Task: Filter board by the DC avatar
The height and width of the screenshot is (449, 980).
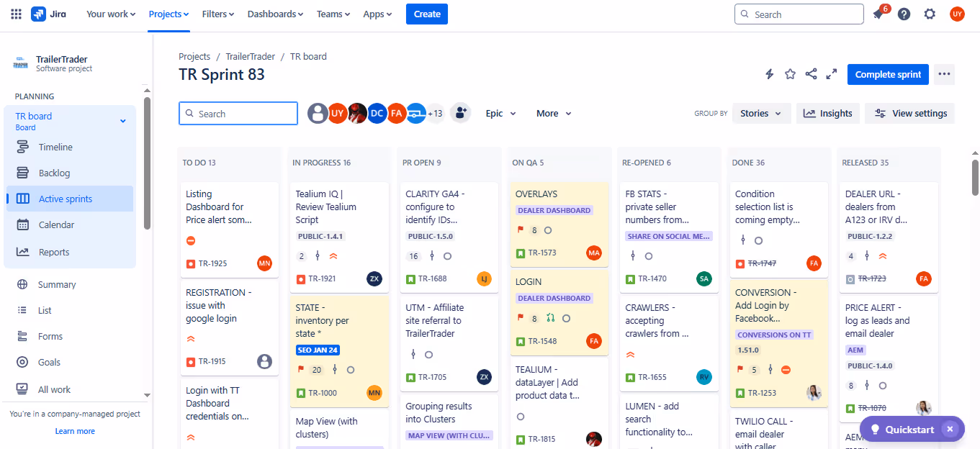Action: click(x=377, y=113)
